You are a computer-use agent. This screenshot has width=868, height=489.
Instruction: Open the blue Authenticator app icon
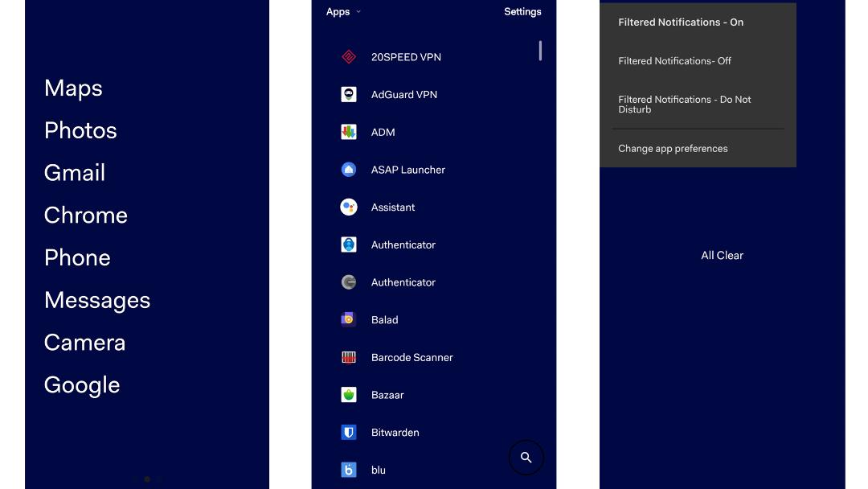(x=349, y=244)
